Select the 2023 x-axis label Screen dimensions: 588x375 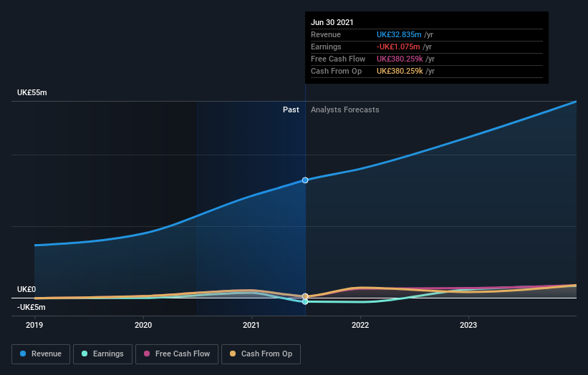(x=468, y=325)
